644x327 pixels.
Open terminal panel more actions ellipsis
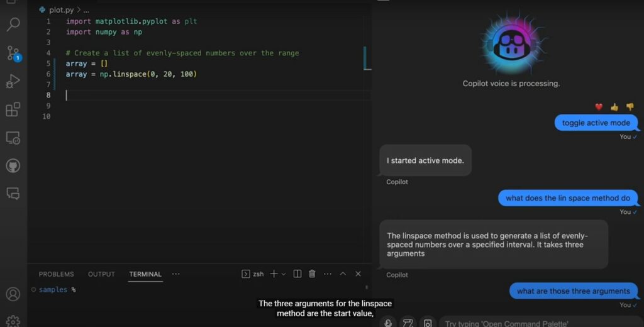(327, 274)
